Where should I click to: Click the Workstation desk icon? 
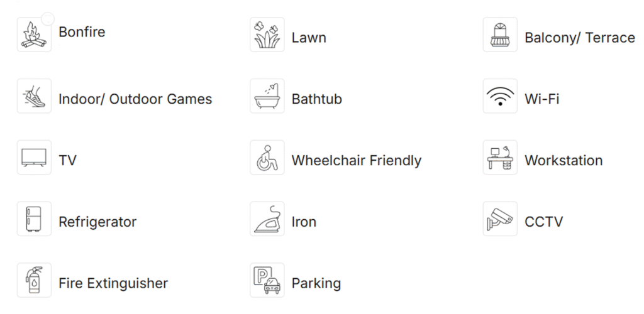500,157
